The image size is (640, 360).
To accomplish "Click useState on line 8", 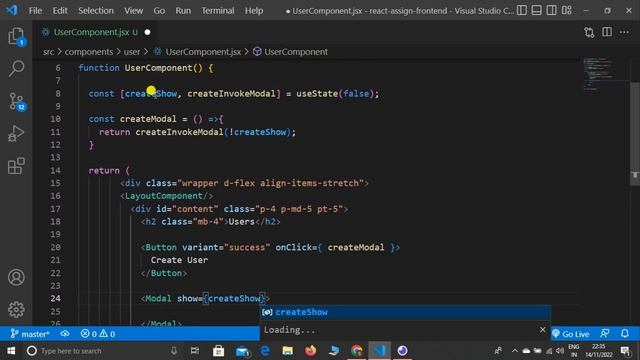I will pyautogui.click(x=317, y=94).
